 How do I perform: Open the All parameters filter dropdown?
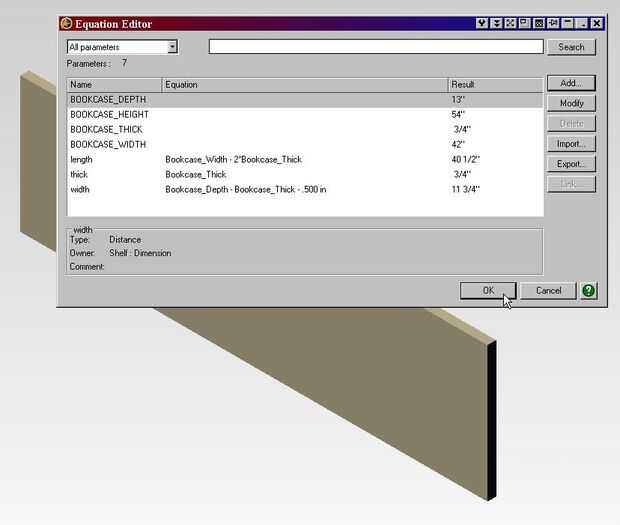click(172, 47)
